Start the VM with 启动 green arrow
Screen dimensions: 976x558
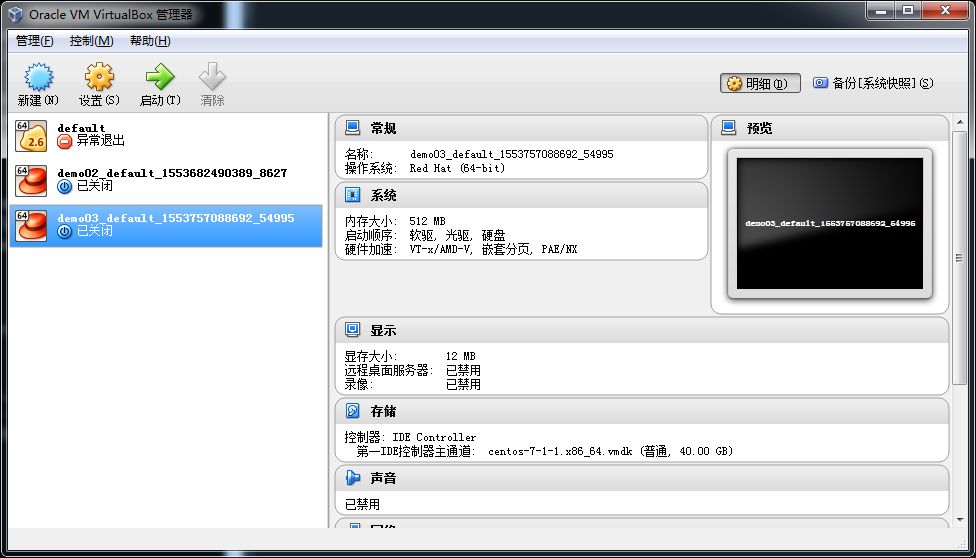click(x=161, y=77)
